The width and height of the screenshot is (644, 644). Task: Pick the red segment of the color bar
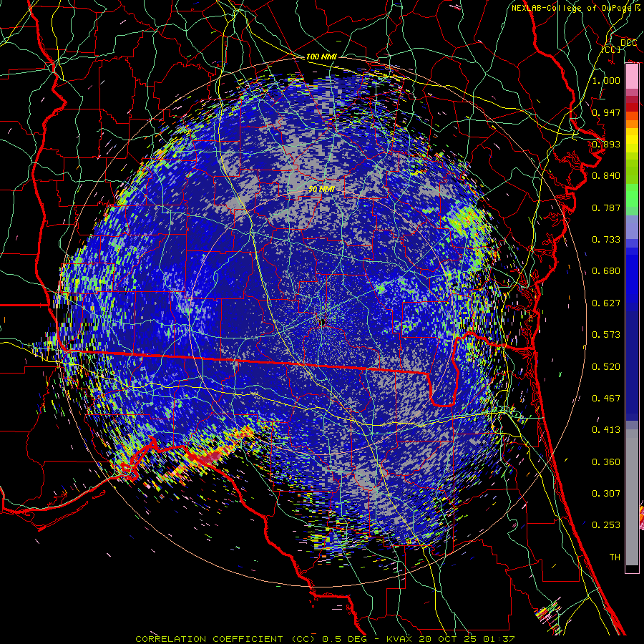coord(632,107)
